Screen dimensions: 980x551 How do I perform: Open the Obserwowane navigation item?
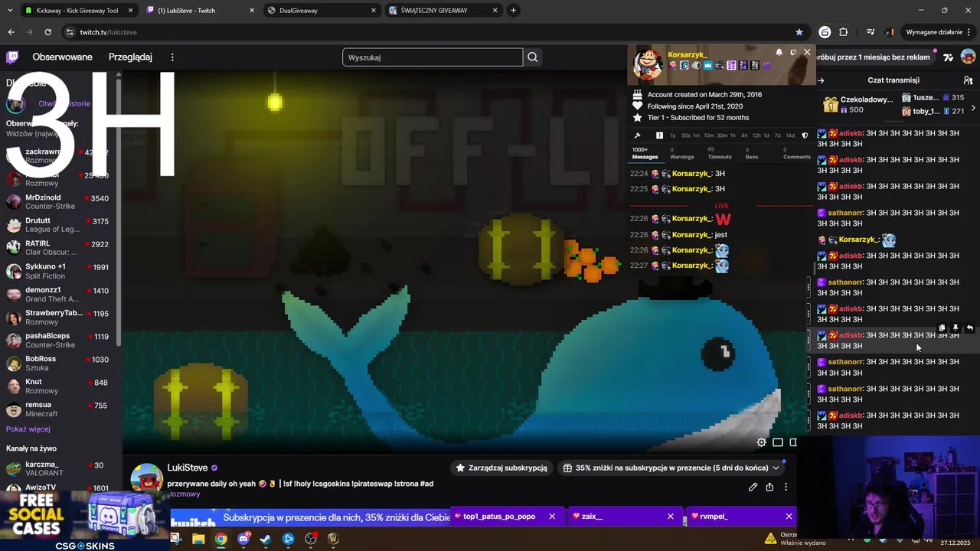62,57
